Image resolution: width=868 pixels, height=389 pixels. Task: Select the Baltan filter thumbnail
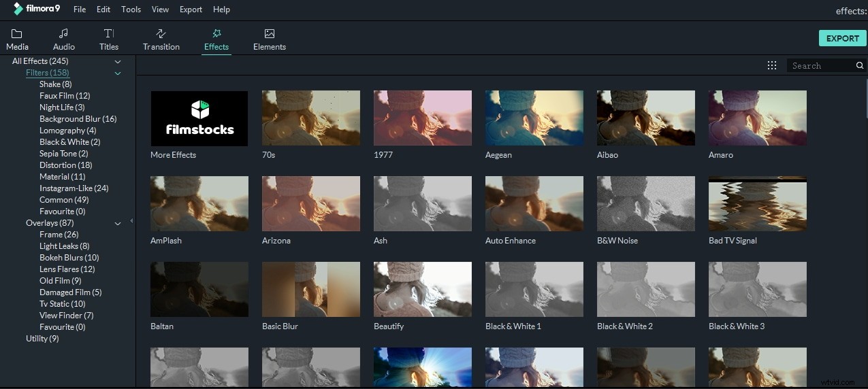[x=199, y=290]
